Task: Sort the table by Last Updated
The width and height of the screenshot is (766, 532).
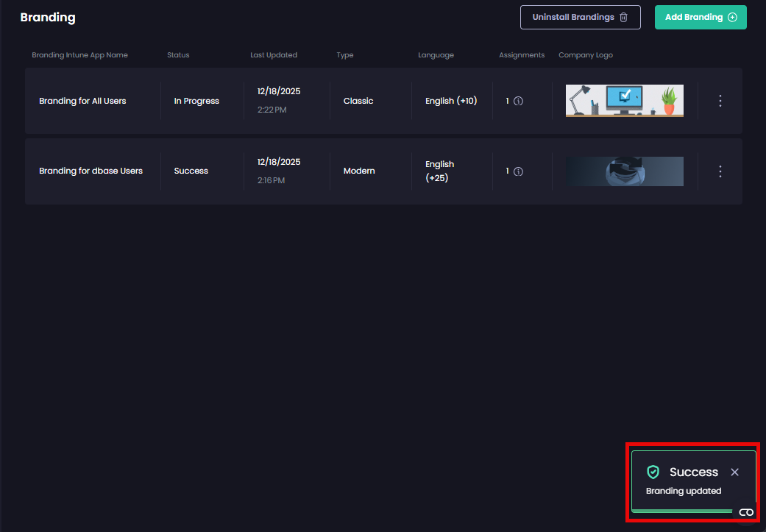Action: coord(274,54)
